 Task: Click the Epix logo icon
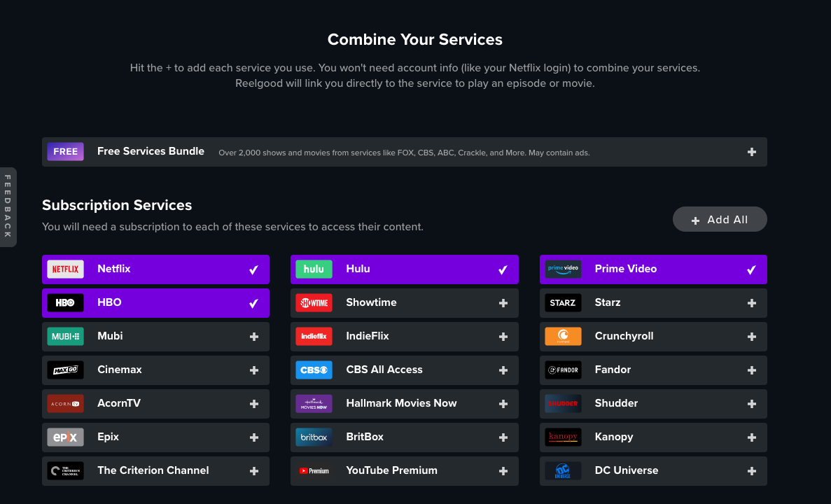(x=65, y=437)
